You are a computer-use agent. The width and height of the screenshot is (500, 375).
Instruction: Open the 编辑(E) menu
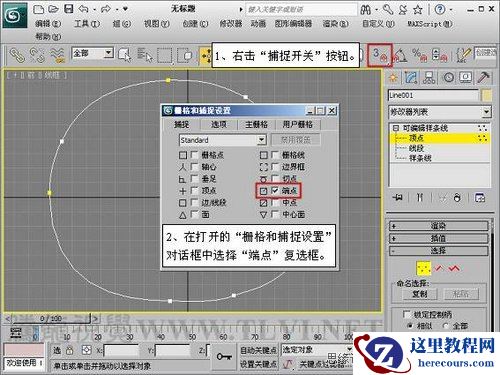point(48,24)
